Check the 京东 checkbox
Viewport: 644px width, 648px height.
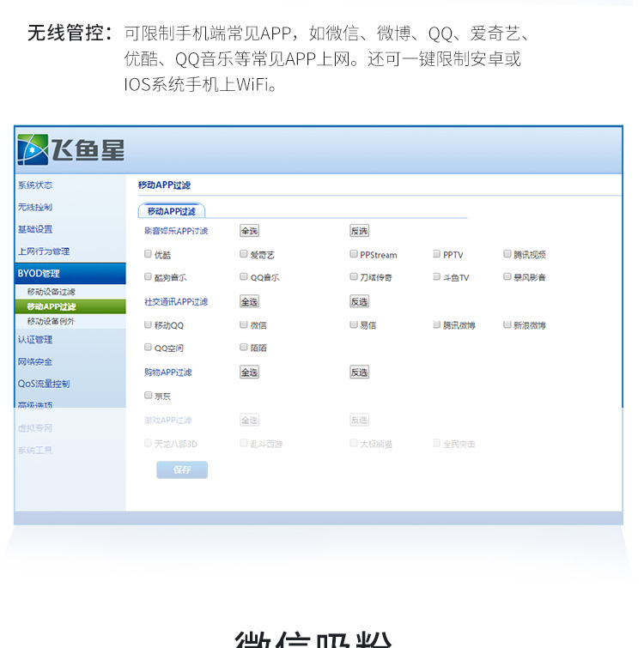click(x=148, y=395)
